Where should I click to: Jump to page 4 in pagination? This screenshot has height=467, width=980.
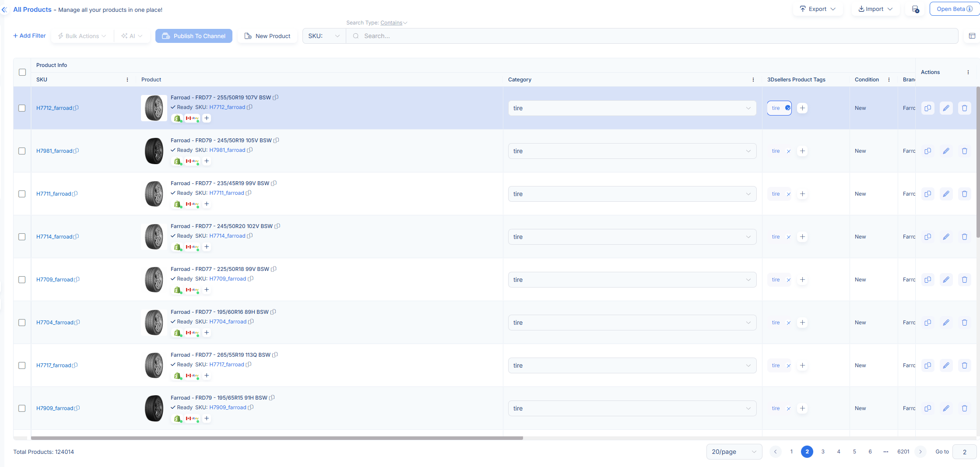point(839,451)
